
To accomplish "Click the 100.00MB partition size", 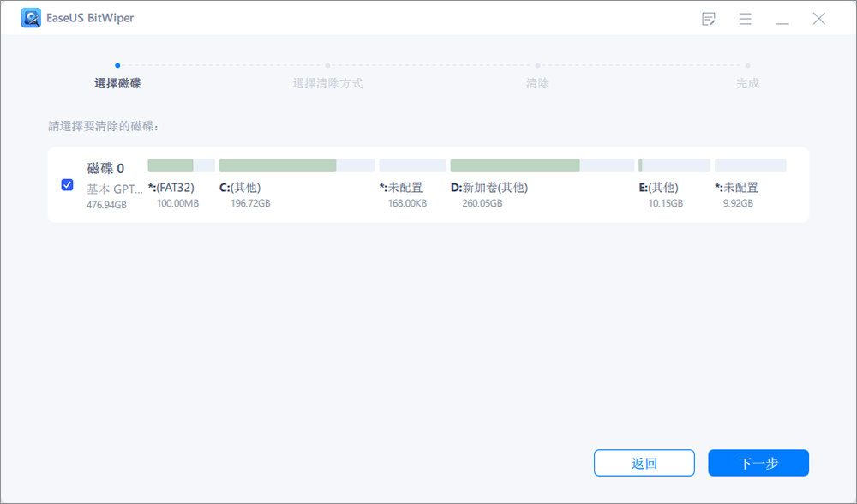I will pyautogui.click(x=177, y=203).
